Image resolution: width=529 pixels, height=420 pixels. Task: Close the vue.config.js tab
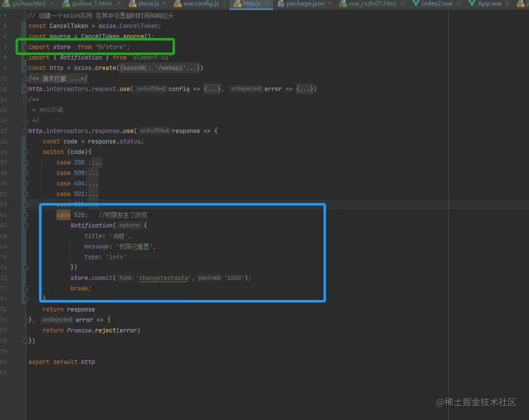[224, 3]
